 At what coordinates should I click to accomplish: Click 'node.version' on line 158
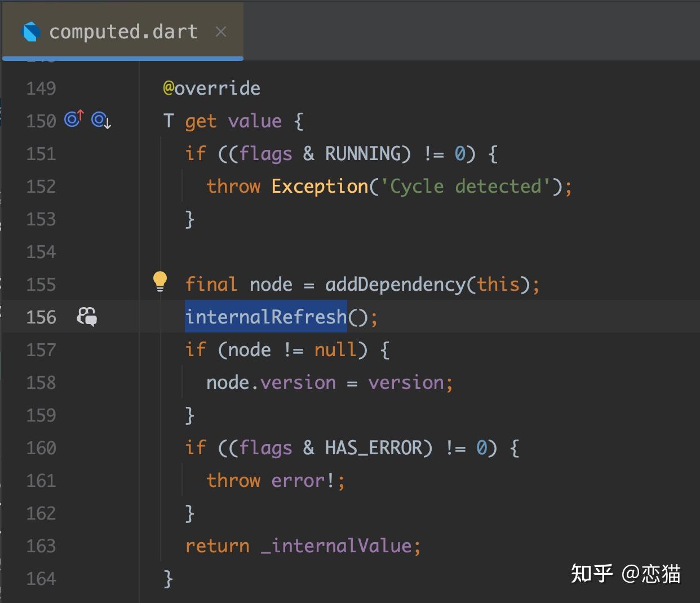pos(271,383)
